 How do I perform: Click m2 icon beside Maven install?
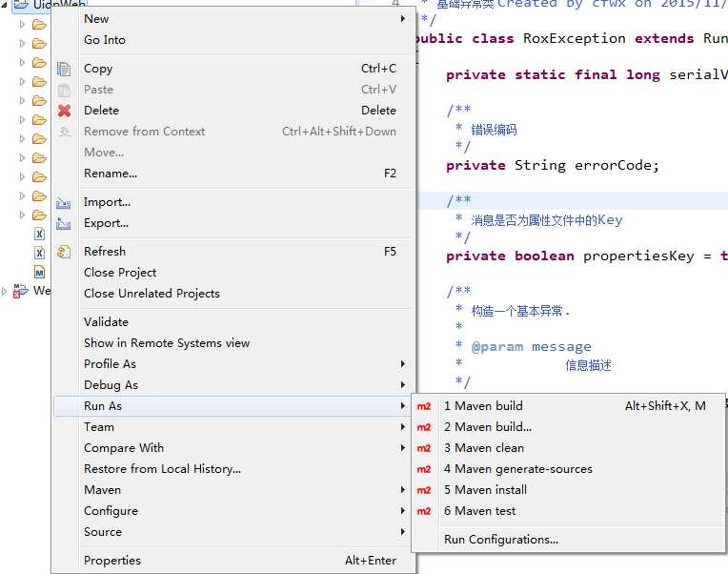tap(424, 490)
